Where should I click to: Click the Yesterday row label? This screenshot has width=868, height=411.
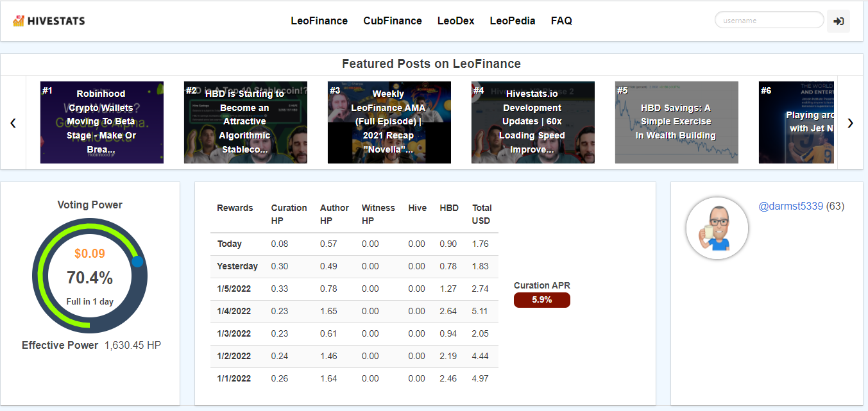point(237,266)
